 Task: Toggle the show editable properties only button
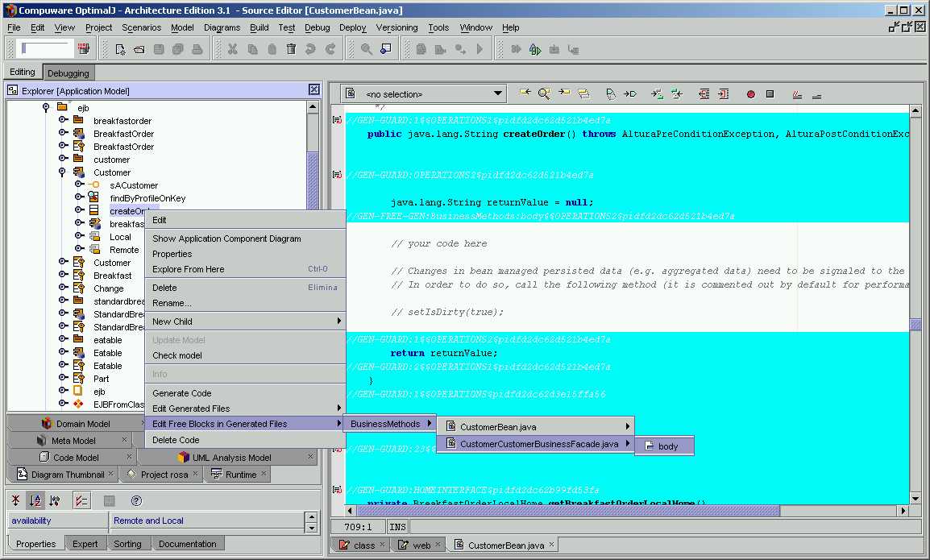[x=82, y=500]
